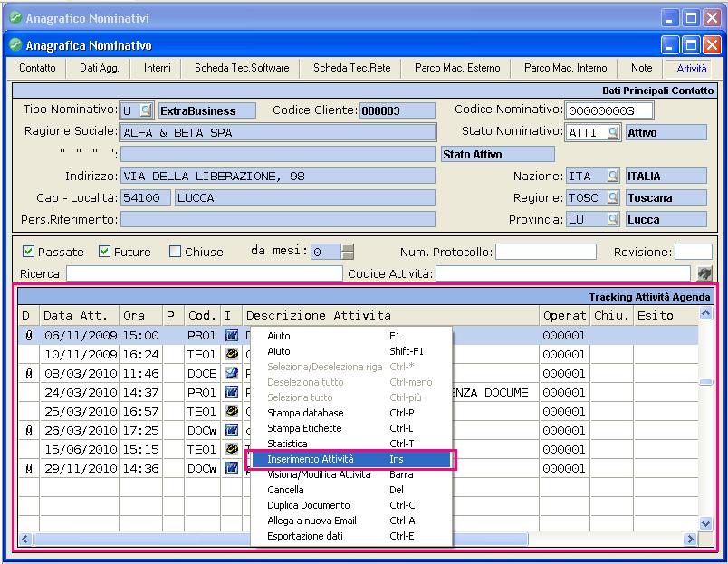Click the Ora column header
The height and width of the screenshot is (564, 728).
click(x=140, y=316)
